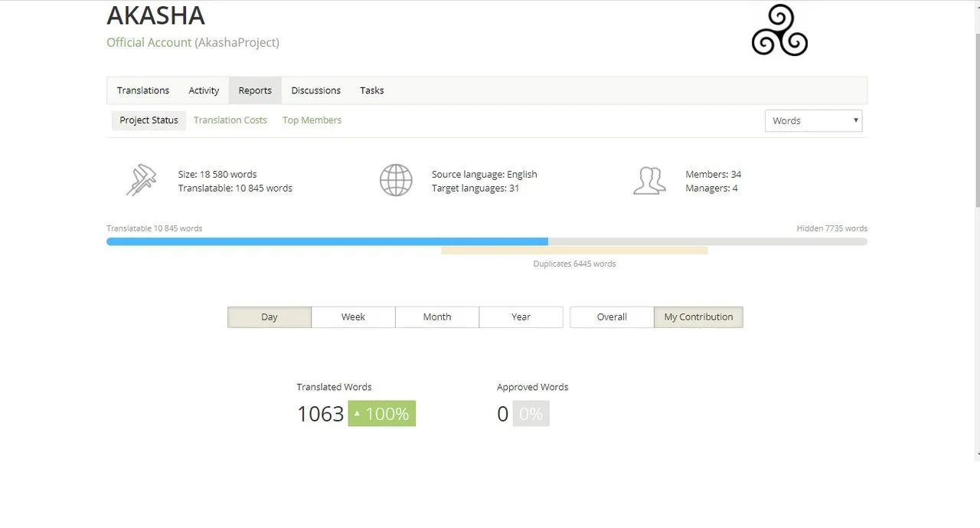Select Project Status sub-tab
Screen dimensions: 980x528
(x=149, y=120)
